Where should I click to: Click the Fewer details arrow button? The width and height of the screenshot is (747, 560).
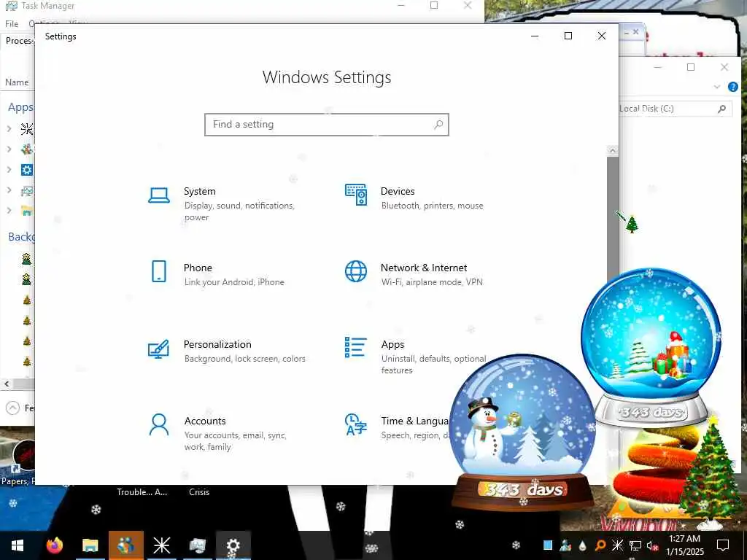click(13, 408)
